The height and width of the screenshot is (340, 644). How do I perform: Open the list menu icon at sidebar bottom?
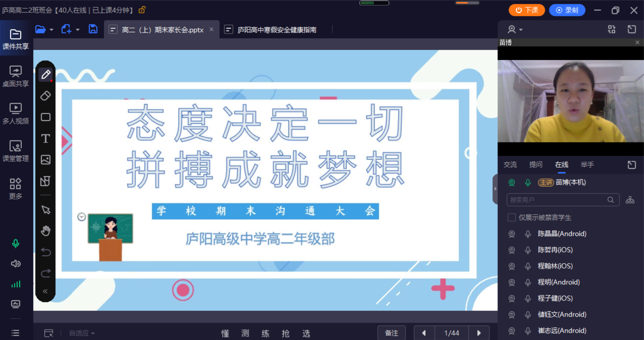click(15, 333)
